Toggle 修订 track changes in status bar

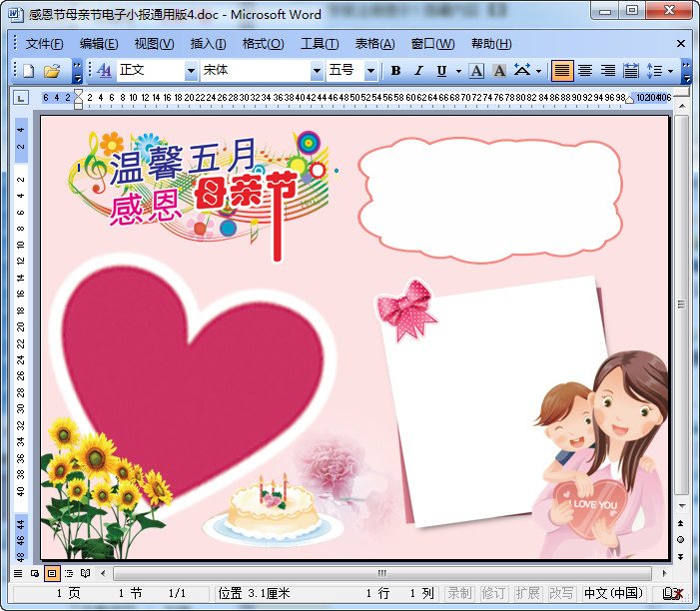point(493,594)
